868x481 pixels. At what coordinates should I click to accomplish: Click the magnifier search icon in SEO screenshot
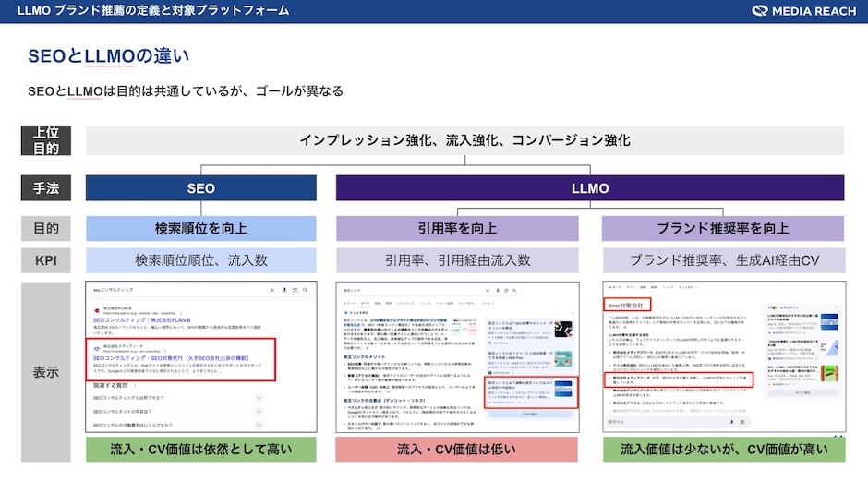(x=305, y=290)
